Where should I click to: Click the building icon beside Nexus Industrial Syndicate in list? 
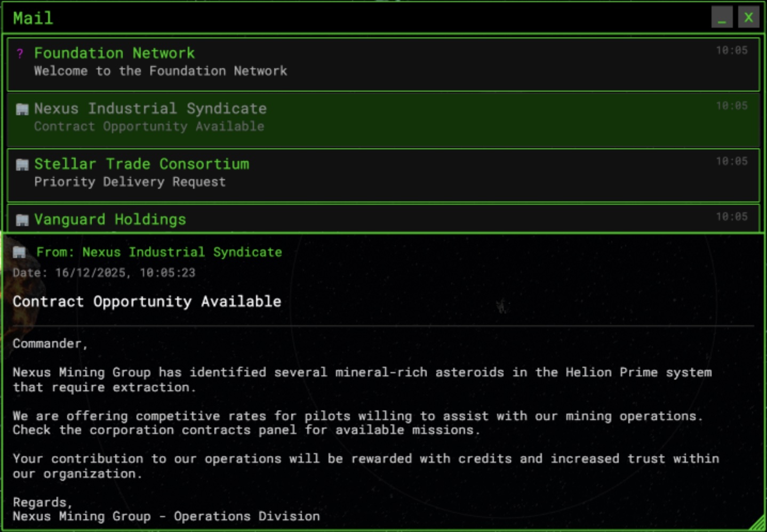pyautogui.click(x=22, y=109)
